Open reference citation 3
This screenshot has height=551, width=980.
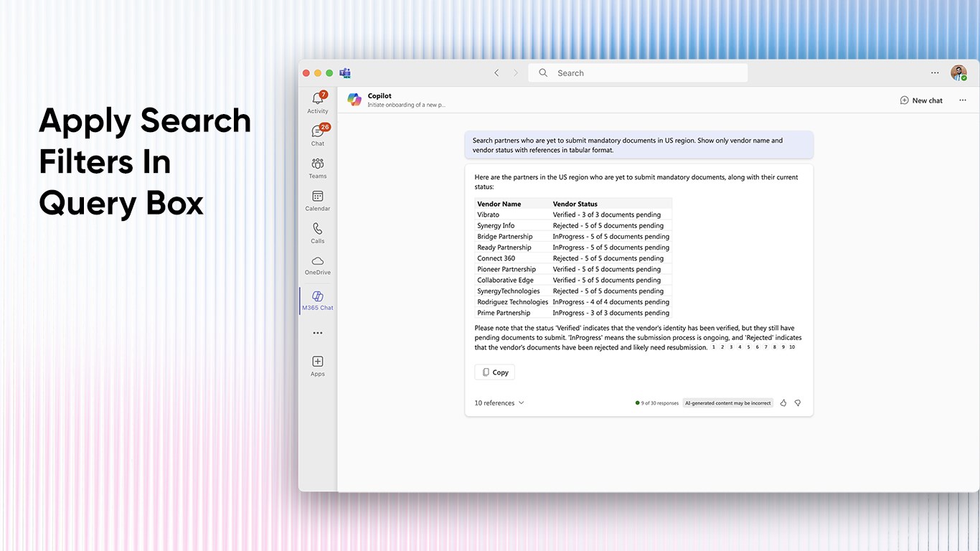tap(731, 347)
